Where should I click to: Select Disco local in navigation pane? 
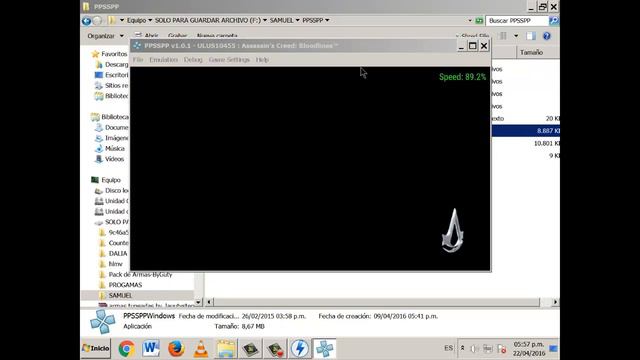(x=111, y=191)
